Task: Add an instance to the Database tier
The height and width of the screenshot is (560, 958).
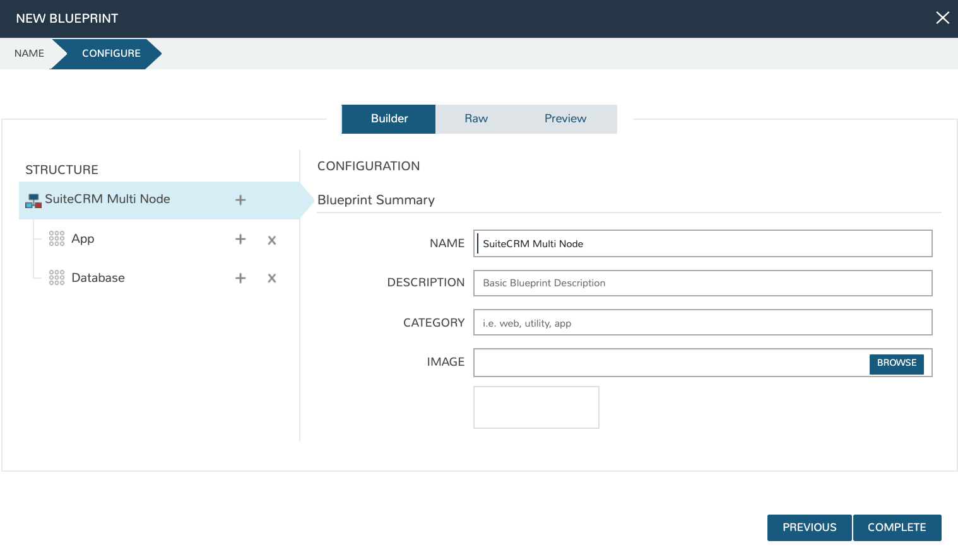Action: pyautogui.click(x=240, y=278)
